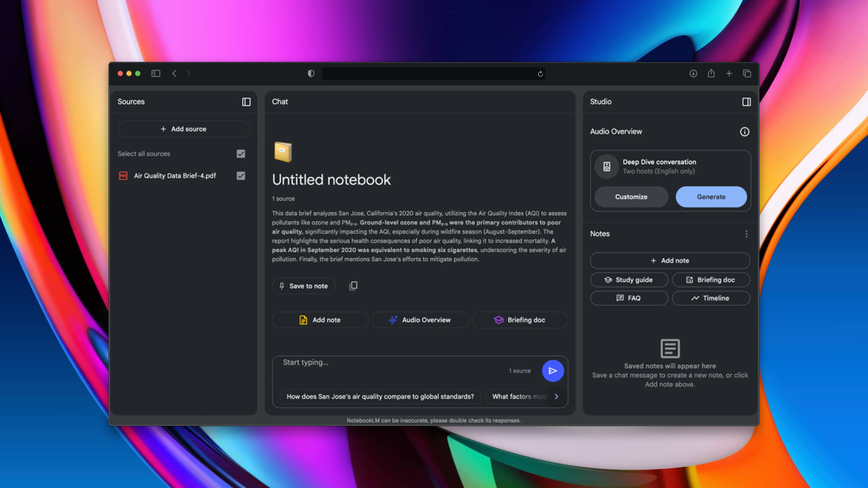Toggle Safari's sidebar
This screenshot has width=868, height=488.
pos(156,73)
